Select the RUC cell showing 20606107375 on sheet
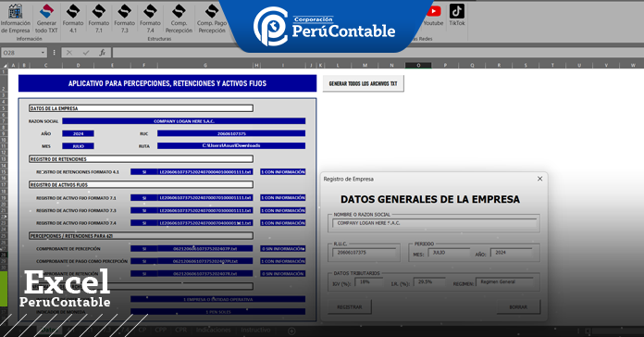Screen dimensions: 644x337 [x=231, y=133]
